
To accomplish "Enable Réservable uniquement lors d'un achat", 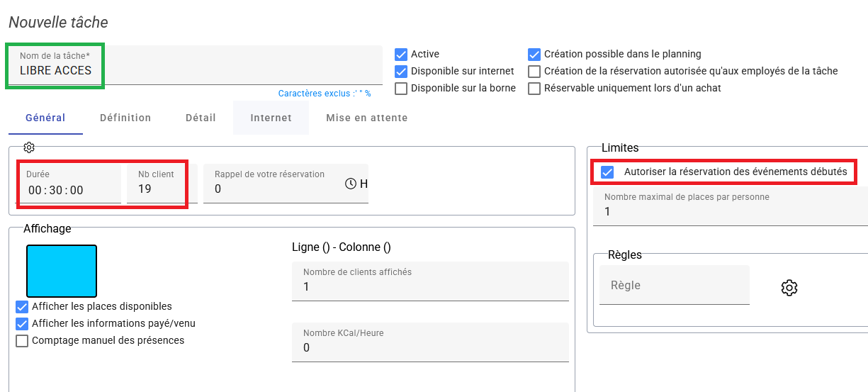I will (x=534, y=89).
